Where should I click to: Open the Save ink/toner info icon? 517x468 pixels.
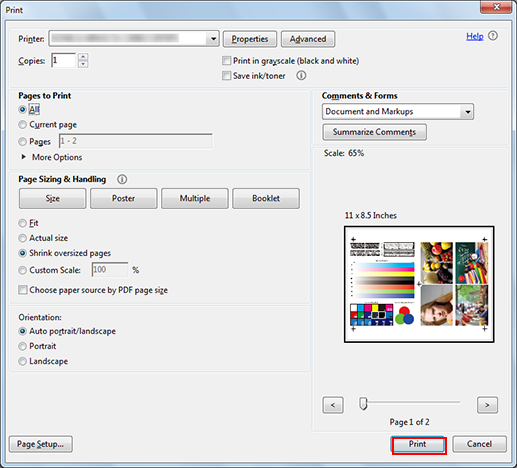pyautogui.click(x=301, y=75)
